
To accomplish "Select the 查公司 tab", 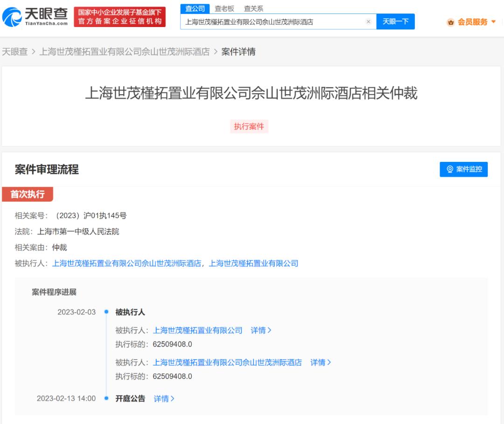I will point(196,8).
